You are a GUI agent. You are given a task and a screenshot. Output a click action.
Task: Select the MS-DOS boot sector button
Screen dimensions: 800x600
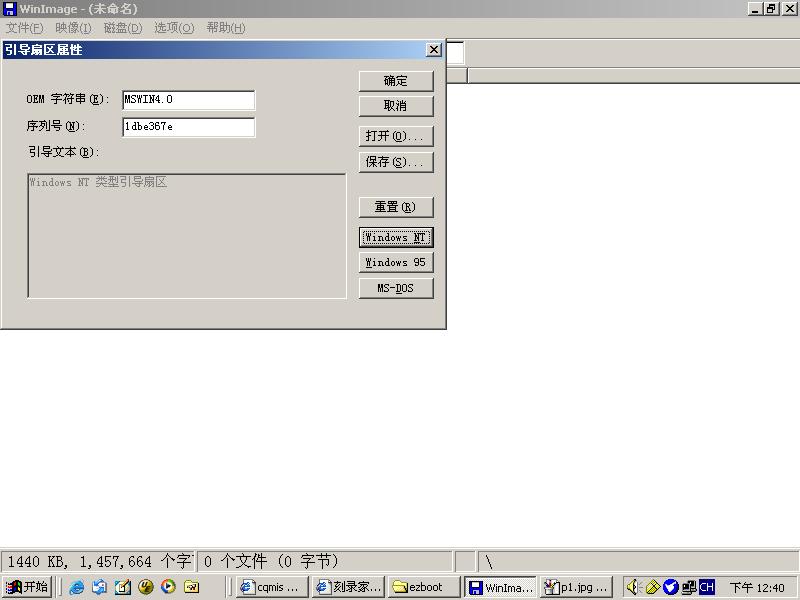pyautogui.click(x=396, y=288)
